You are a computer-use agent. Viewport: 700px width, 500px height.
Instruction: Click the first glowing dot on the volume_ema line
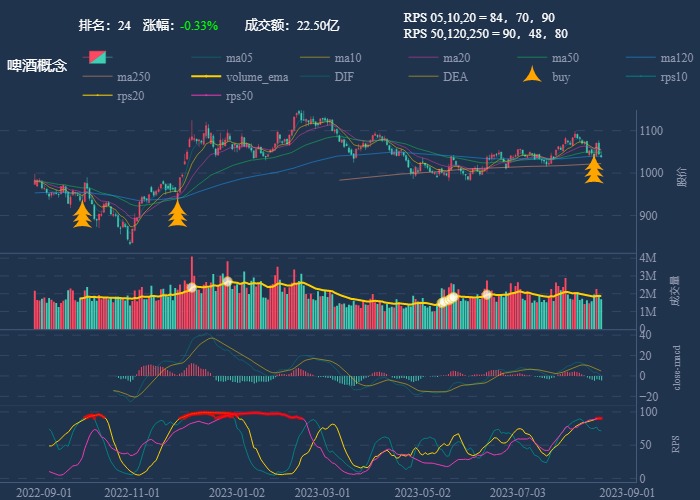192,287
